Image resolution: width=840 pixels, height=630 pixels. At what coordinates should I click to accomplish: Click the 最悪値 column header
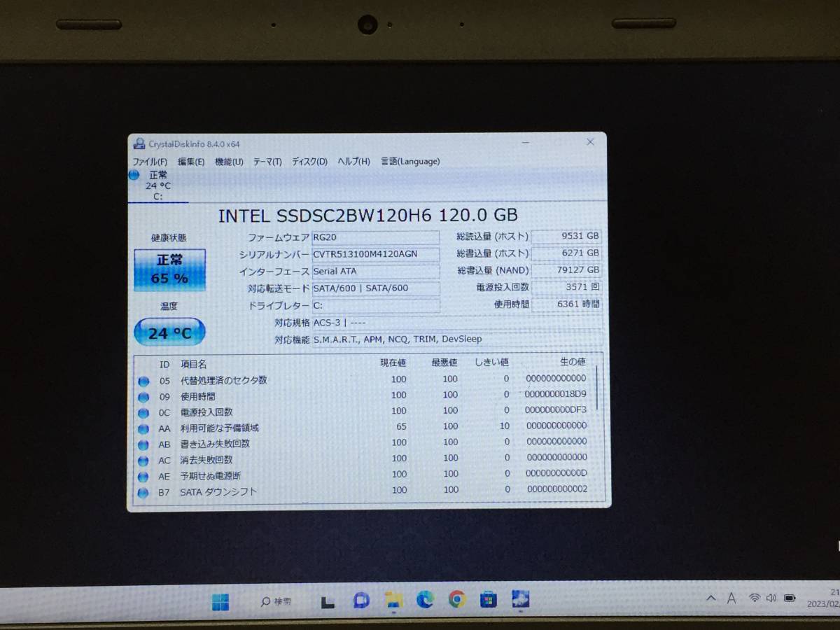coord(444,363)
